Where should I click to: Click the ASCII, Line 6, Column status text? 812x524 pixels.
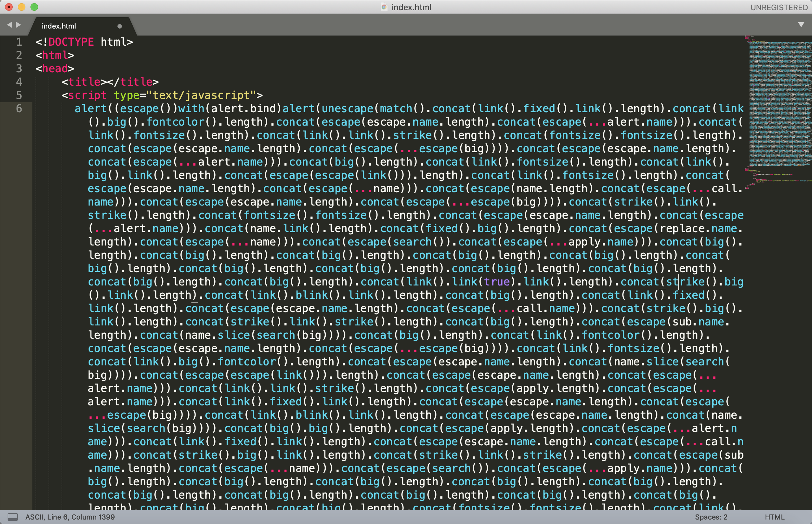(70, 517)
